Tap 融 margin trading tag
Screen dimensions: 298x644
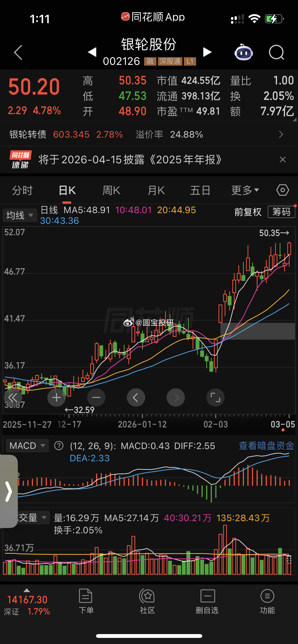point(150,61)
